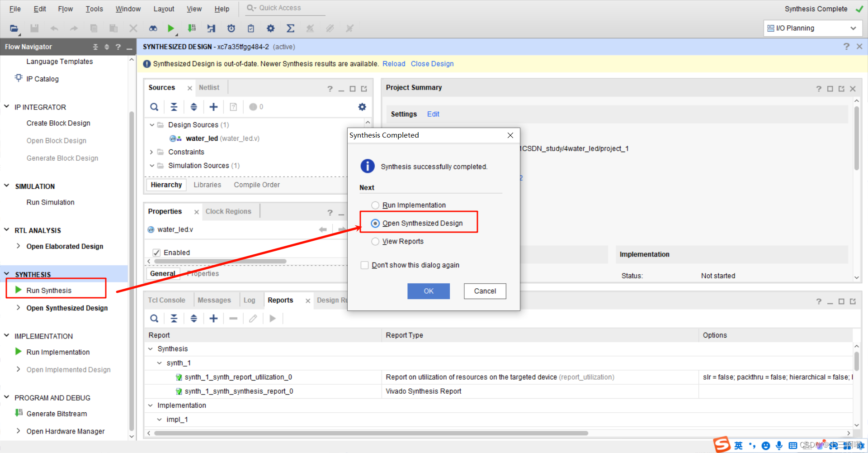
Task: Click Cancel in Synthesis Completed dialog
Action: (x=485, y=291)
